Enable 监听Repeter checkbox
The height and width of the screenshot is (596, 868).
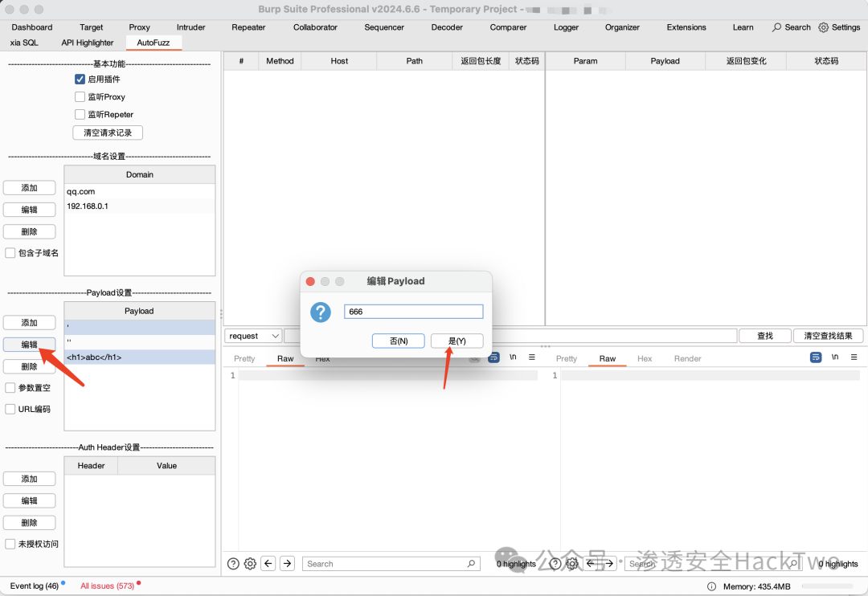[80, 115]
